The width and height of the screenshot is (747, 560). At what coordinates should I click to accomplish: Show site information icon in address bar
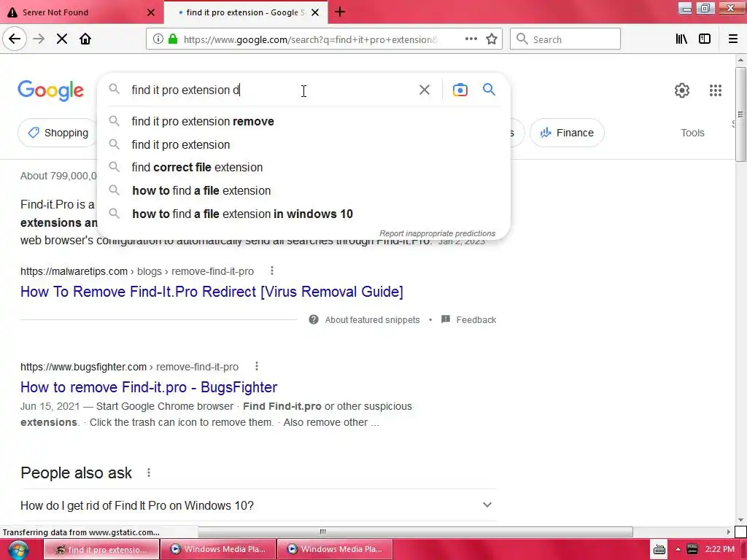[158, 39]
